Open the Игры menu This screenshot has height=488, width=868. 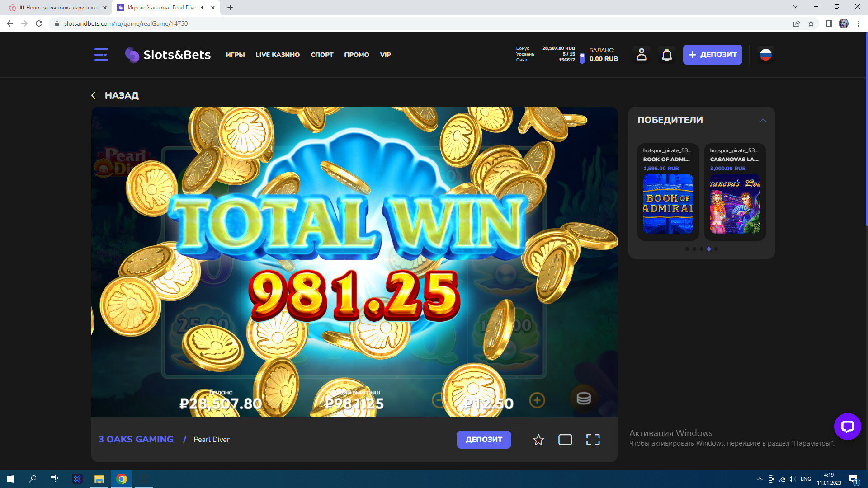click(x=235, y=55)
